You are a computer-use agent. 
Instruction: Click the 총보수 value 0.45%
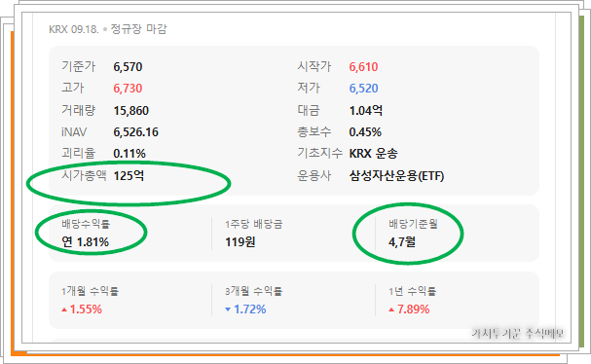coord(365,132)
